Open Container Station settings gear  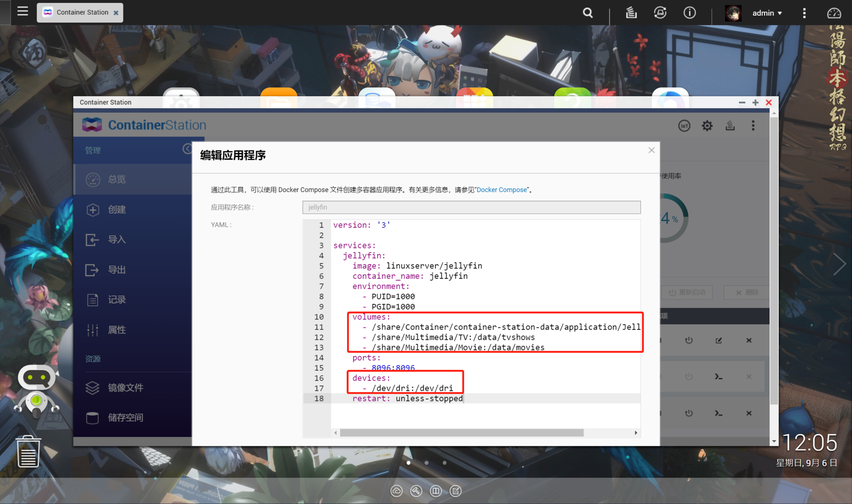(707, 126)
